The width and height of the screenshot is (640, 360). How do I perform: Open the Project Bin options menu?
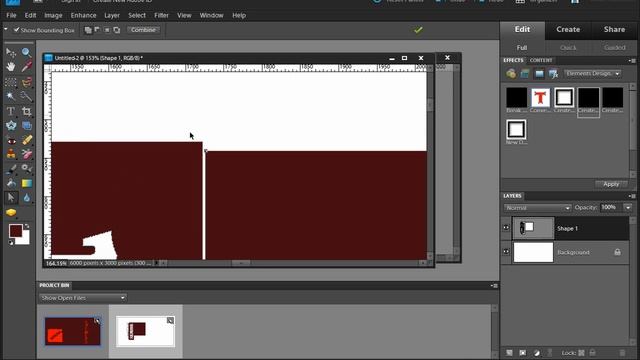[494, 285]
